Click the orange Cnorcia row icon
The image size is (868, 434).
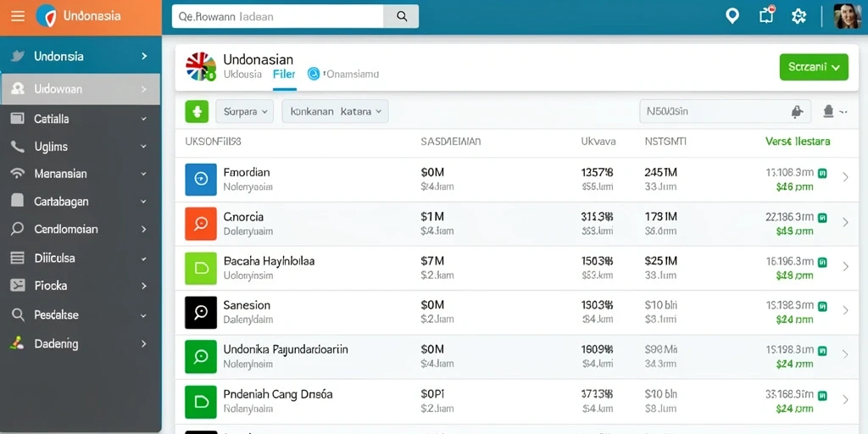(x=201, y=224)
